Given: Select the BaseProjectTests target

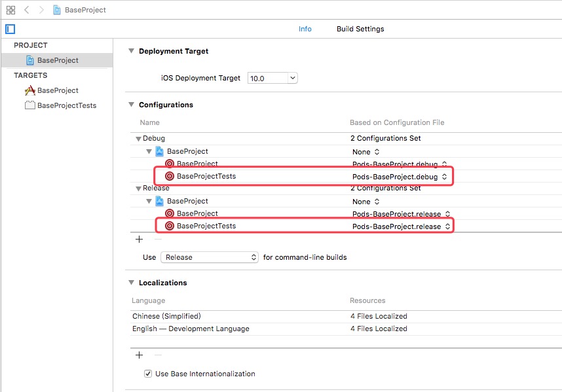Looking at the screenshot, I should pyautogui.click(x=66, y=105).
